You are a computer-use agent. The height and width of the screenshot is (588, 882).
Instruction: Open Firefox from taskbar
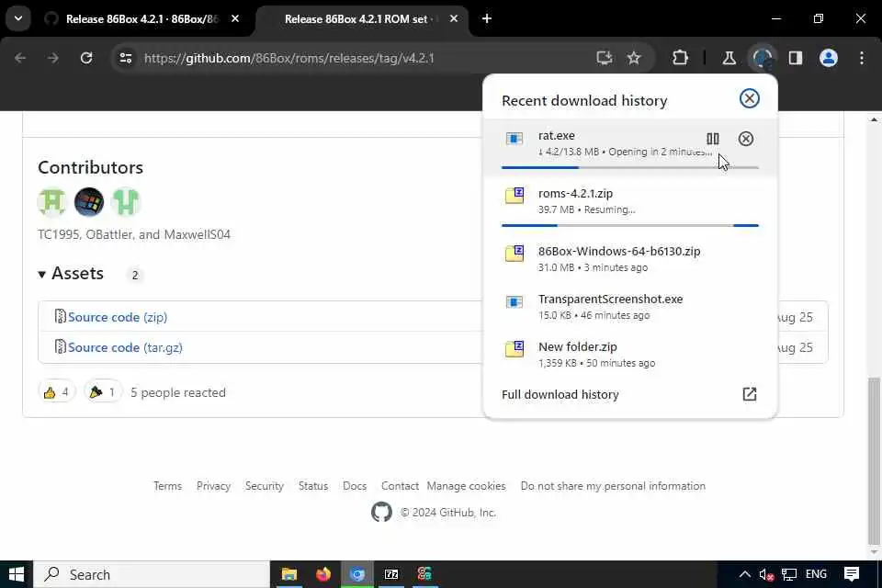pyautogui.click(x=323, y=574)
